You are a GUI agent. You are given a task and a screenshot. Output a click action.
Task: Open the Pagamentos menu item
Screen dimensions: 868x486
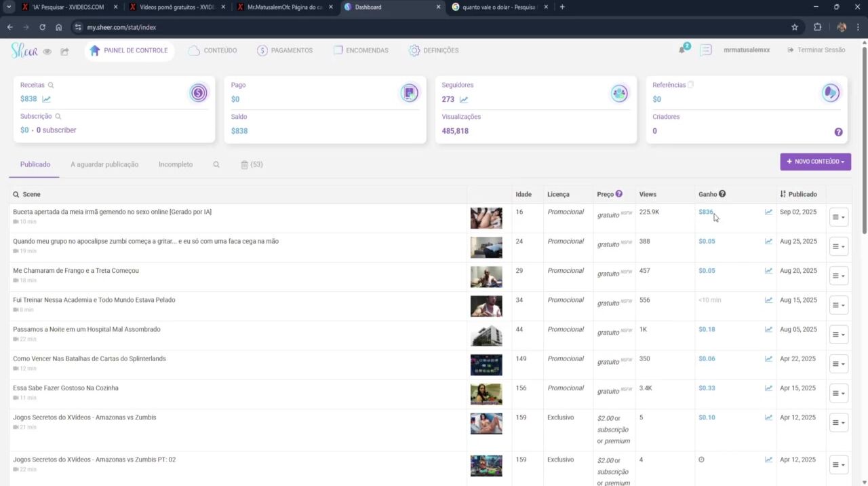(x=285, y=50)
